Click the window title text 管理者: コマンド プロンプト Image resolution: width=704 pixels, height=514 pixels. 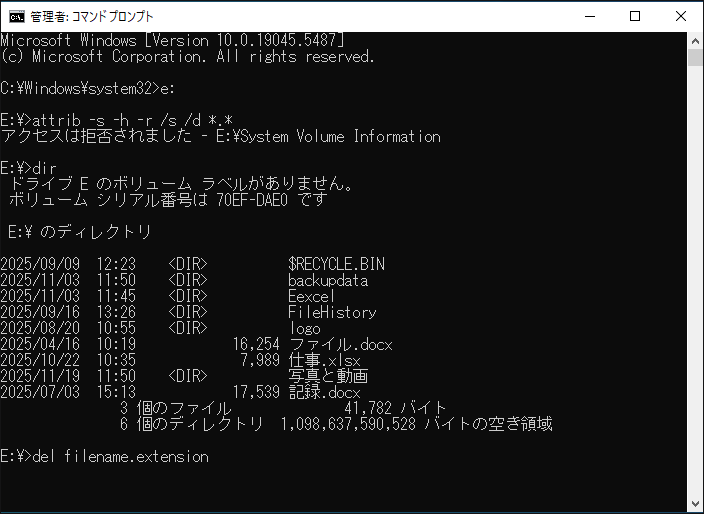(92, 17)
